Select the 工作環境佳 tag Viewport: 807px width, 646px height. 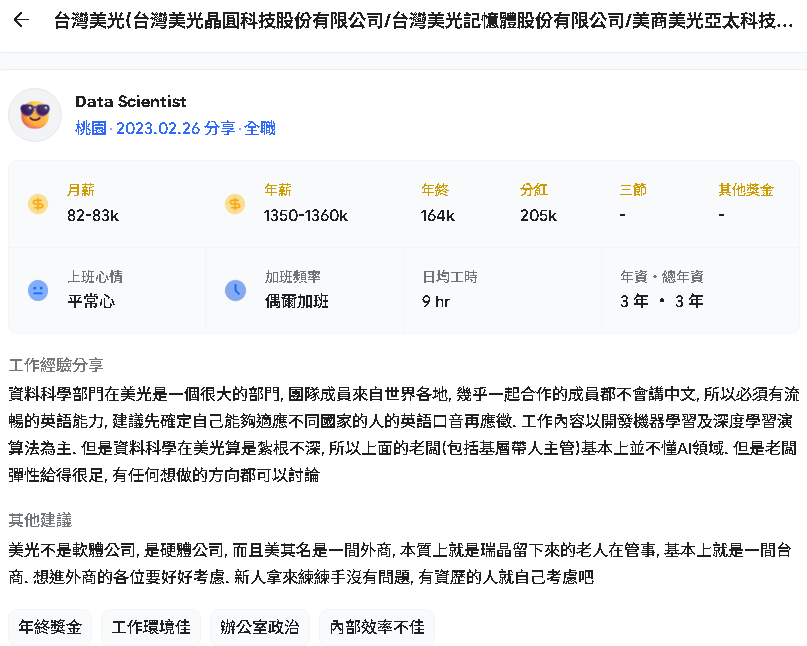point(151,627)
